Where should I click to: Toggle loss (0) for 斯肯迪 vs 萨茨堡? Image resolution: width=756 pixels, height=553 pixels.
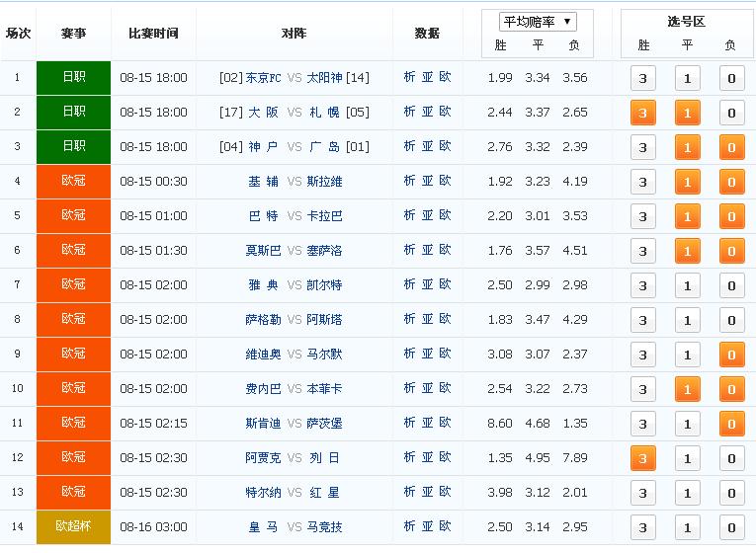pos(731,424)
